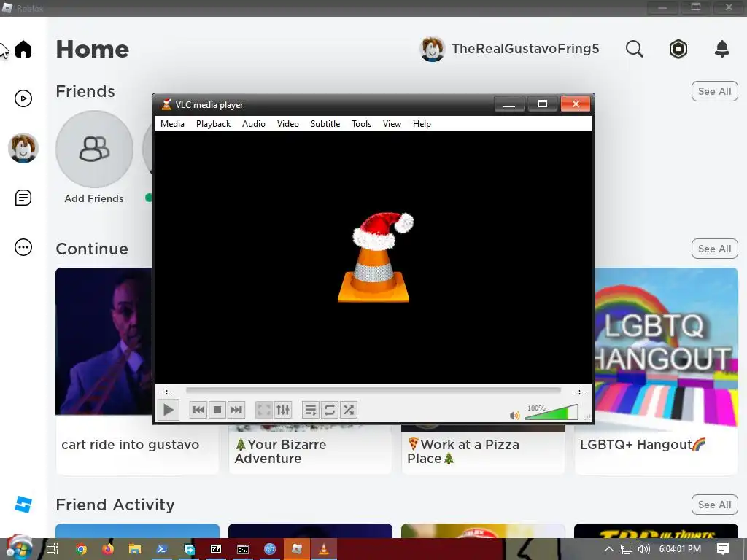Open the VLC Video menu
Image resolution: width=747 pixels, height=560 pixels.
tap(287, 124)
